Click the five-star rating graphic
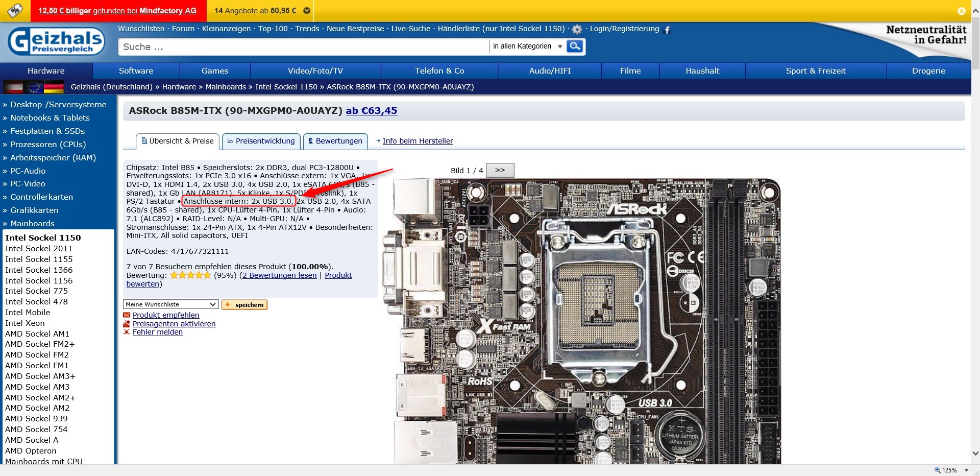 (190, 275)
